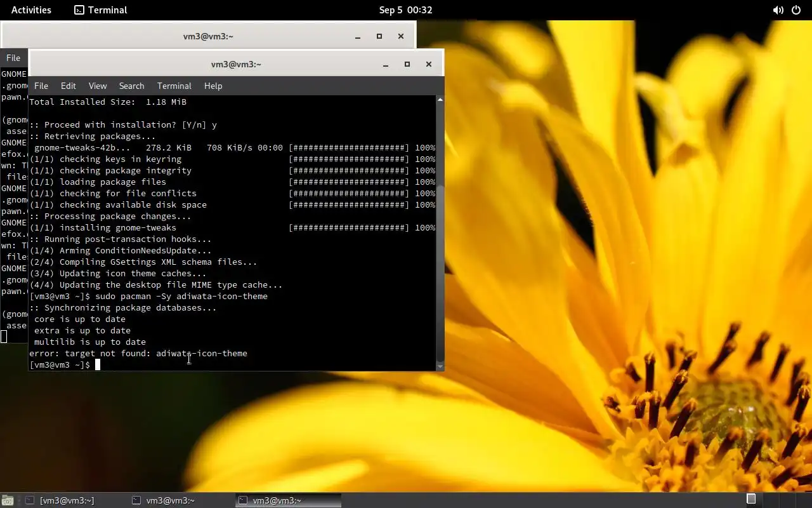Click 'Running post-transaction hooks...' line
Viewport: 812px width, 508px height.
pyautogui.click(x=121, y=239)
